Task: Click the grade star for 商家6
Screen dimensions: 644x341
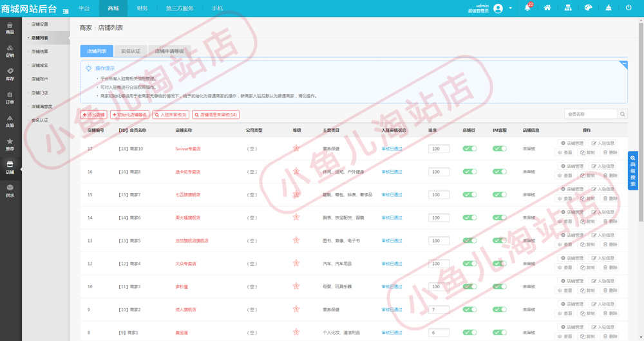Action: tap(296, 217)
